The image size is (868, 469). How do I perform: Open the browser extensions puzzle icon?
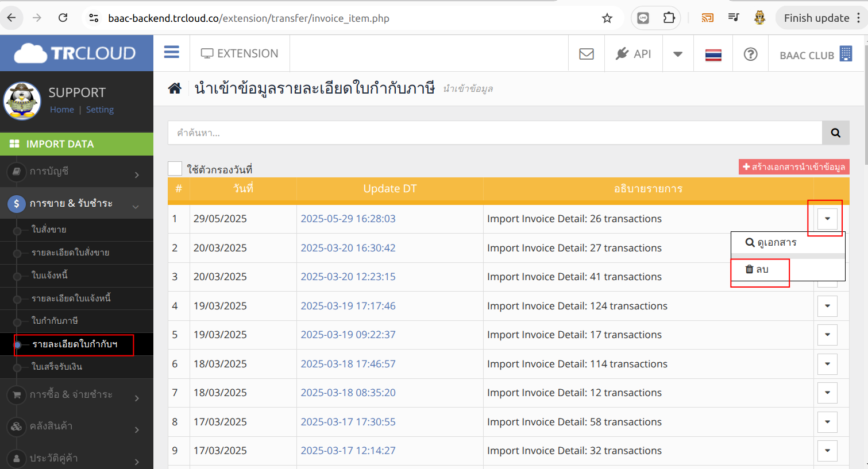pyautogui.click(x=669, y=18)
